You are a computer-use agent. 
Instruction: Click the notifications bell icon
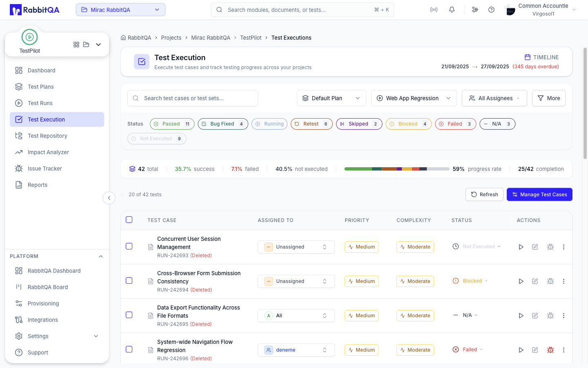tap(452, 10)
